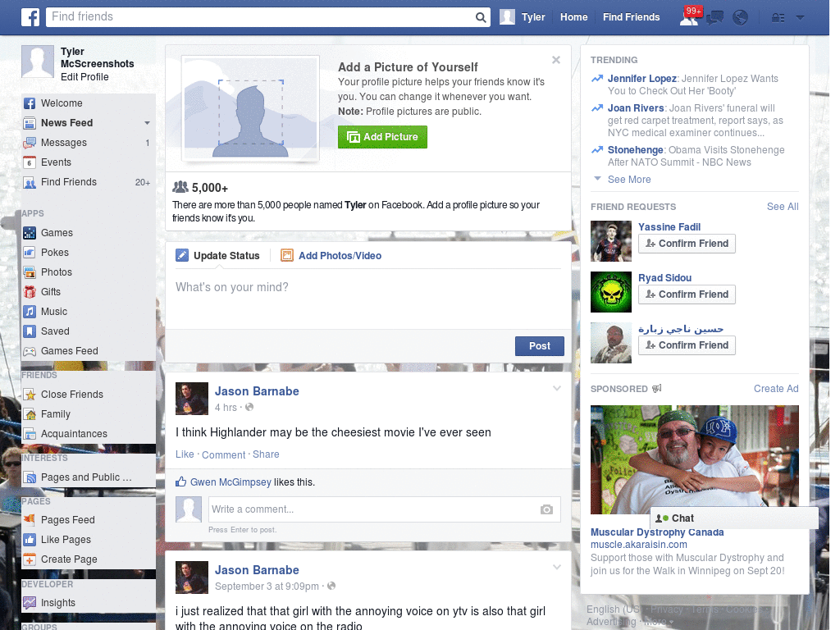Viewport: 840px width, 630px height.
Task: Switch to Add Photos/Video tab
Action: click(331, 256)
